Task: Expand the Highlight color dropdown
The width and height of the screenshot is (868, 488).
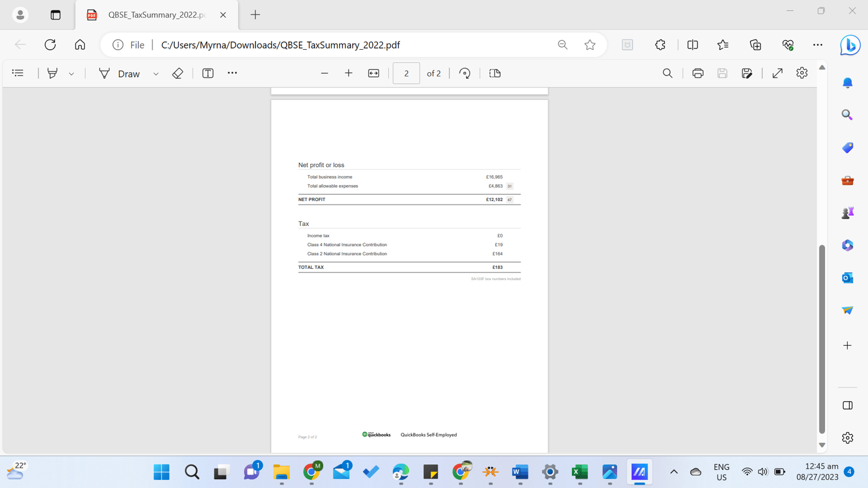Action: point(72,74)
